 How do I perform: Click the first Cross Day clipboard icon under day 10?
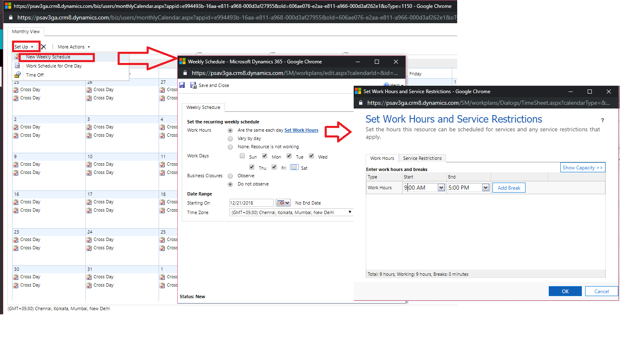click(89, 164)
